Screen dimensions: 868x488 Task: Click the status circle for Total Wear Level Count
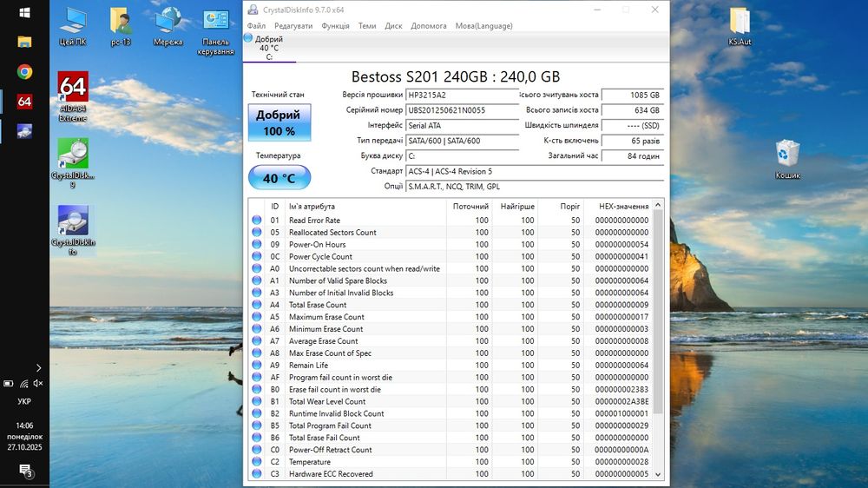(x=256, y=401)
